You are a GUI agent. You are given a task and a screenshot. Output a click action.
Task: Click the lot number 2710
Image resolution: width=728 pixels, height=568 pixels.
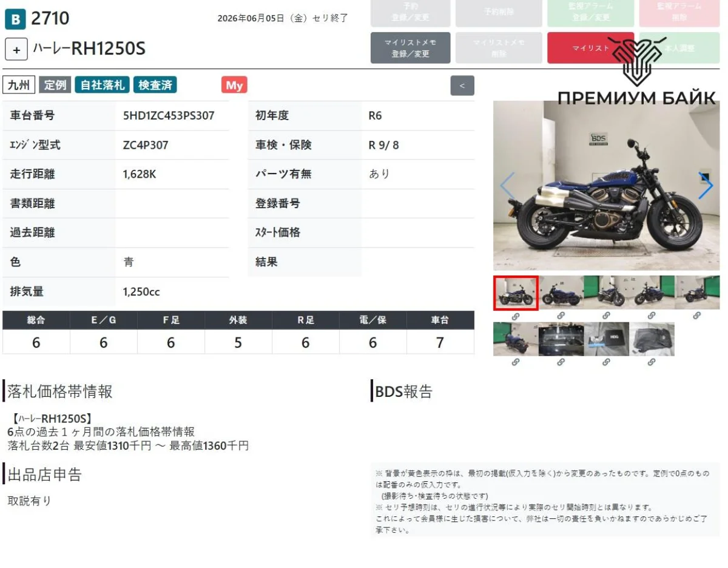50,19
